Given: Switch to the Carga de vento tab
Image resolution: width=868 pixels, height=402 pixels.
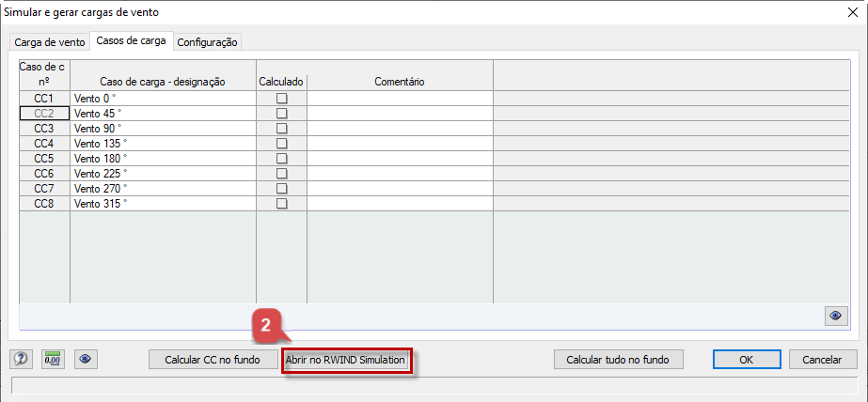Looking at the screenshot, I should click(50, 42).
